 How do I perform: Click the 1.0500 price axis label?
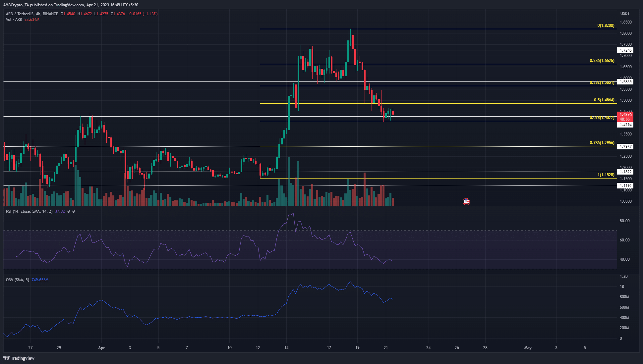point(625,201)
